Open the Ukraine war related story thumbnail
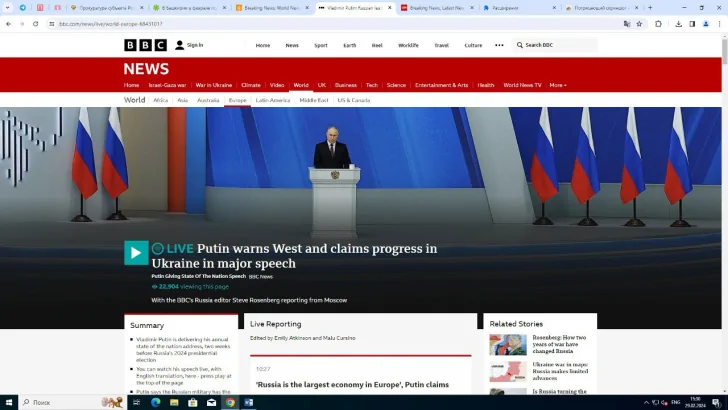 [507, 371]
